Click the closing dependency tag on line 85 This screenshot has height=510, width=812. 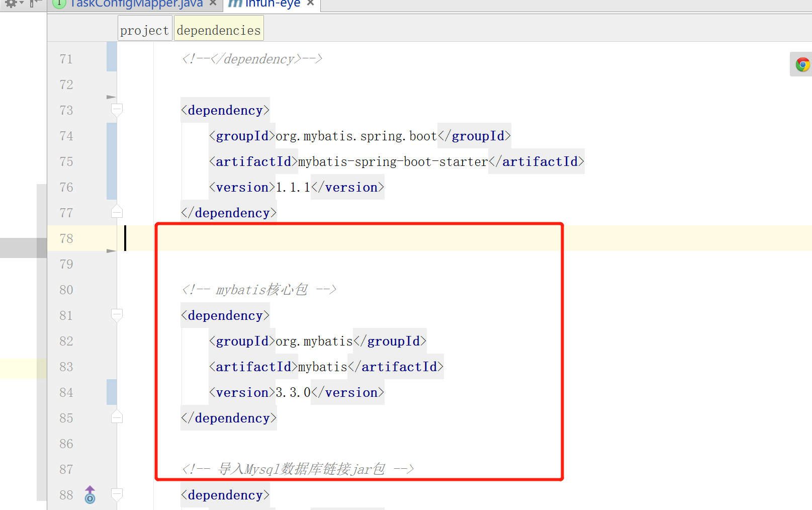(x=229, y=418)
